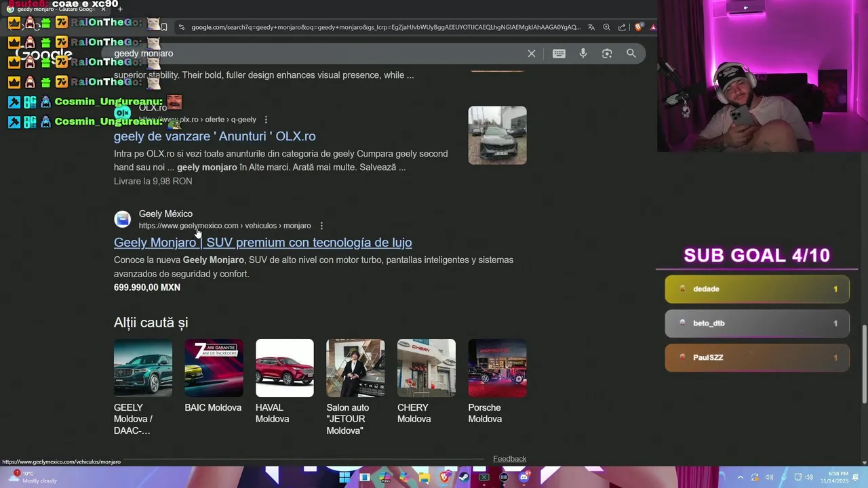Open the on-screen keyboard input tool
The image size is (868, 488).
pyautogui.click(x=559, y=54)
